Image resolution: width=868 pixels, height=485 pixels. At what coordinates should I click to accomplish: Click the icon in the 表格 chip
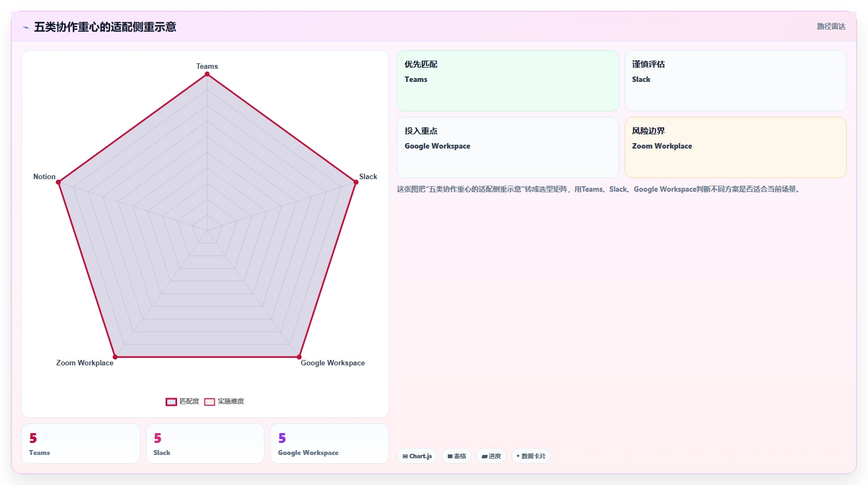coord(450,456)
